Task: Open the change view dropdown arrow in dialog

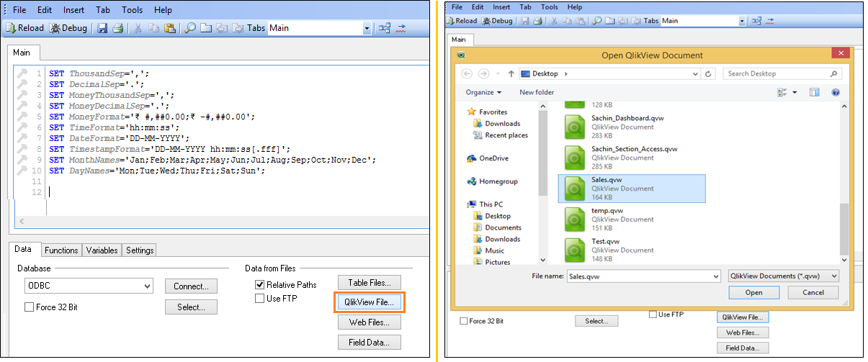Action: [795, 92]
